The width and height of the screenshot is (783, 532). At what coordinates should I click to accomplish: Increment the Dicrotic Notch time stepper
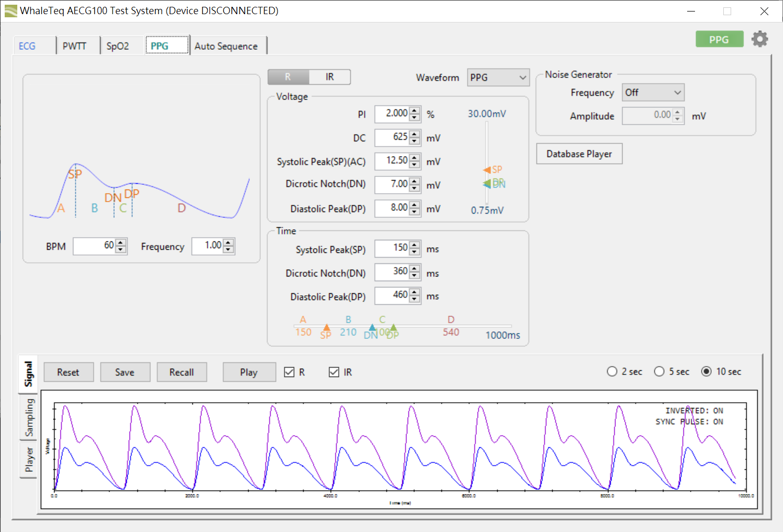(414, 269)
